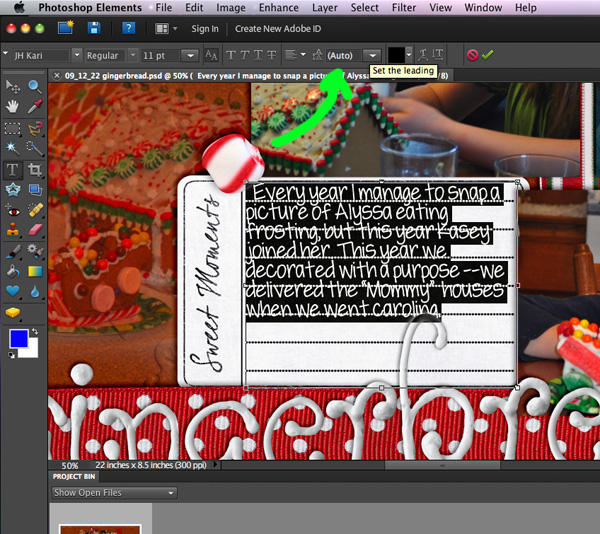Select the Cookie Cutter star tool
The width and height of the screenshot is (600, 534).
click(x=13, y=190)
